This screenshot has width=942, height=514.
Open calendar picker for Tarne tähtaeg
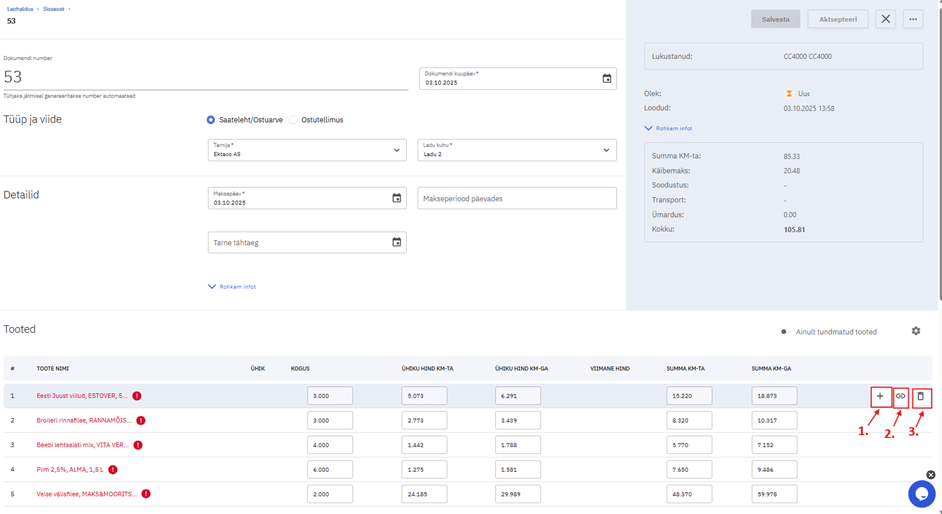396,242
